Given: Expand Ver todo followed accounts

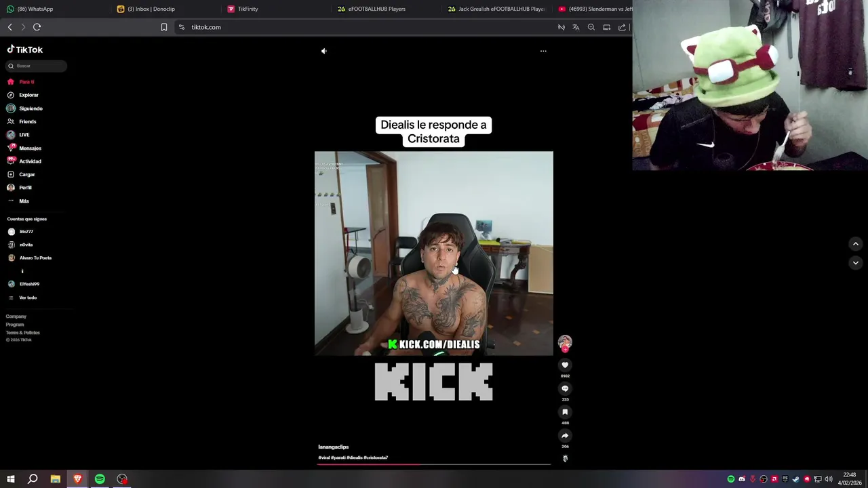Looking at the screenshot, I should click(x=22, y=298).
